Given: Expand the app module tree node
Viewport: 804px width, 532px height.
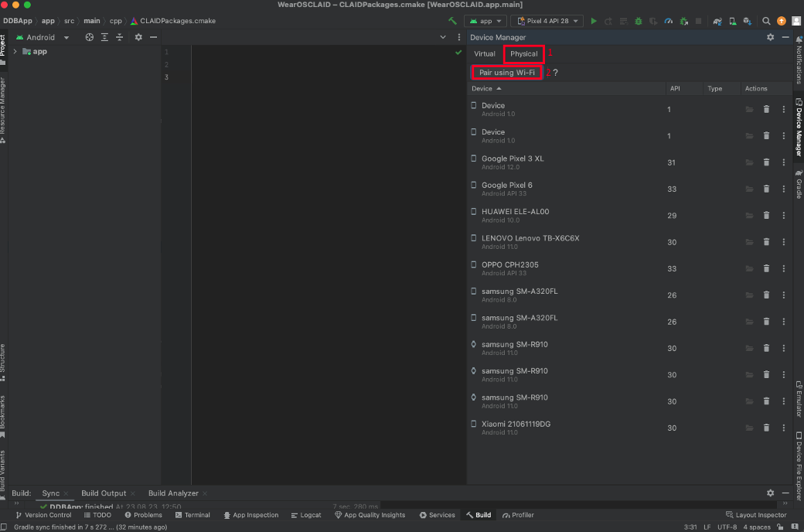Looking at the screenshot, I should pyautogui.click(x=15, y=51).
